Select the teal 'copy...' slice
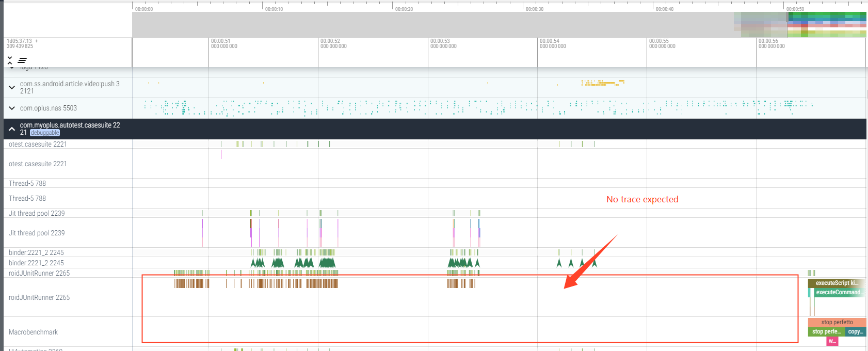 click(x=855, y=331)
